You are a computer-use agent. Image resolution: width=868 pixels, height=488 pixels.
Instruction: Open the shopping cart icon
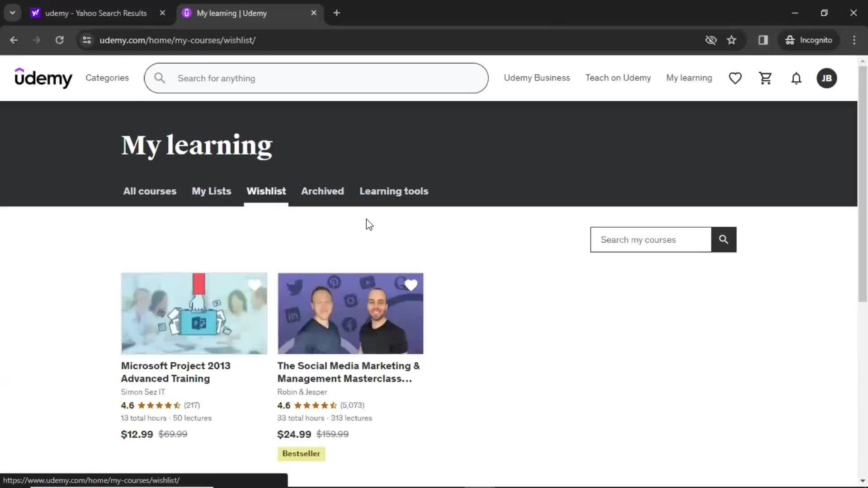(x=765, y=78)
